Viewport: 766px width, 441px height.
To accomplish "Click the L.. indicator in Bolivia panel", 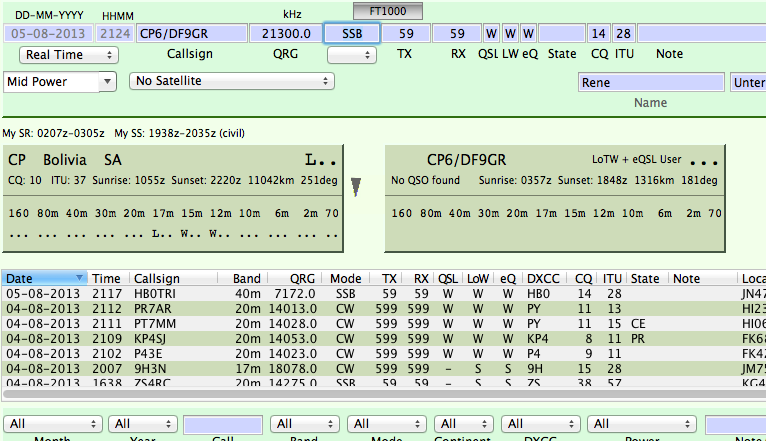I will [320, 160].
